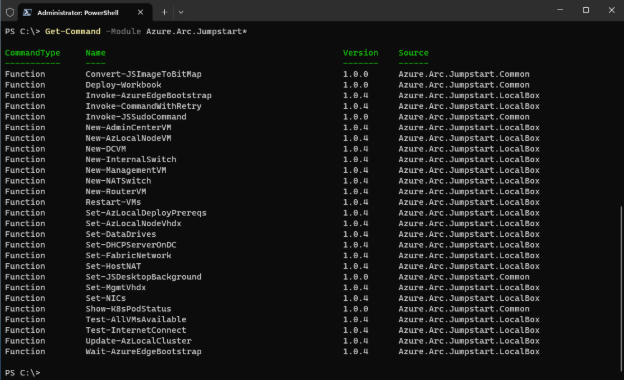
Task: Click the PowerShell icon on the tab
Action: (27, 12)
